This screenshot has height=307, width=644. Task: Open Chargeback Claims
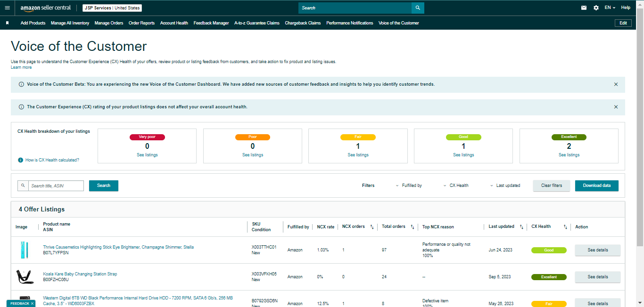tap(303, 23)
